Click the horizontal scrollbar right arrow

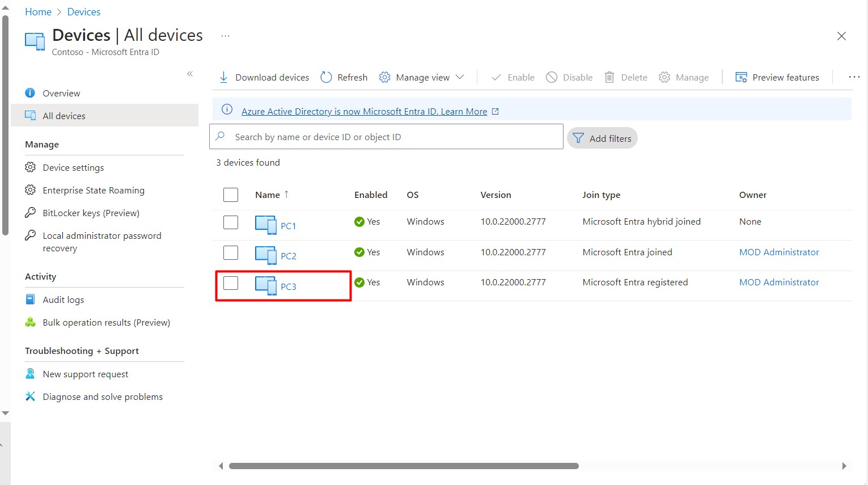(844, 466)
